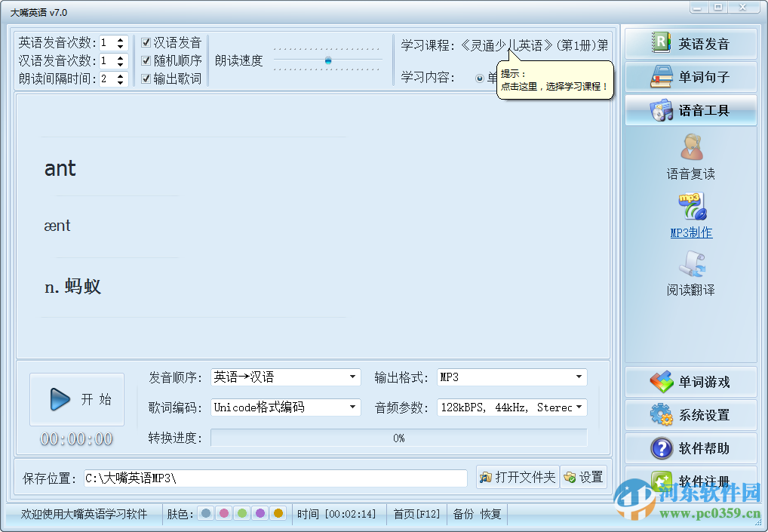Screen dimensions: 768x532
Task: Click the 转换进度 progress bar
Action: 398,438
